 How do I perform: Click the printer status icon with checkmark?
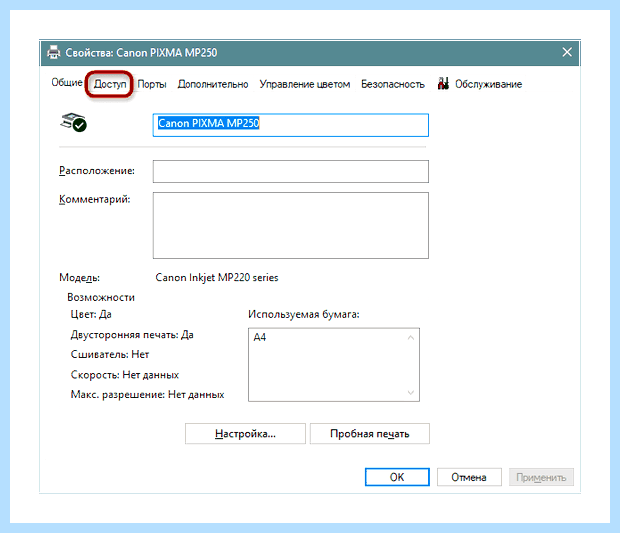click(x=74, y=122)
